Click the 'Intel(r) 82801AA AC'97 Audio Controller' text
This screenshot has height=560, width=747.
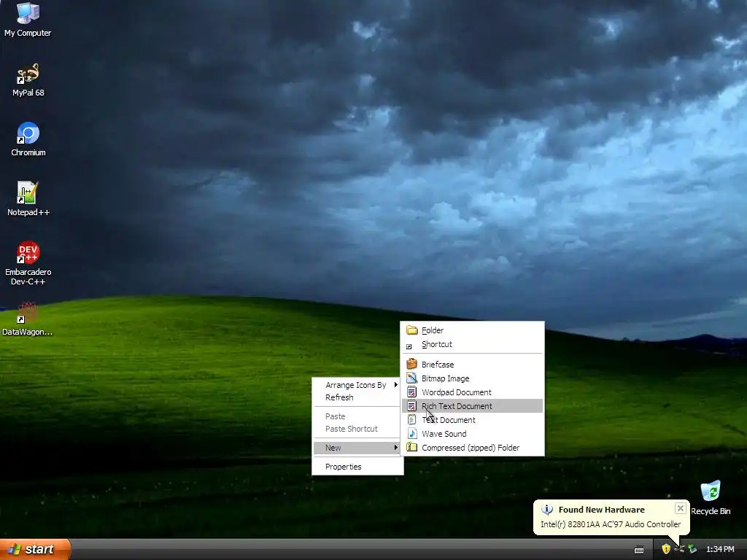[611, 524]
